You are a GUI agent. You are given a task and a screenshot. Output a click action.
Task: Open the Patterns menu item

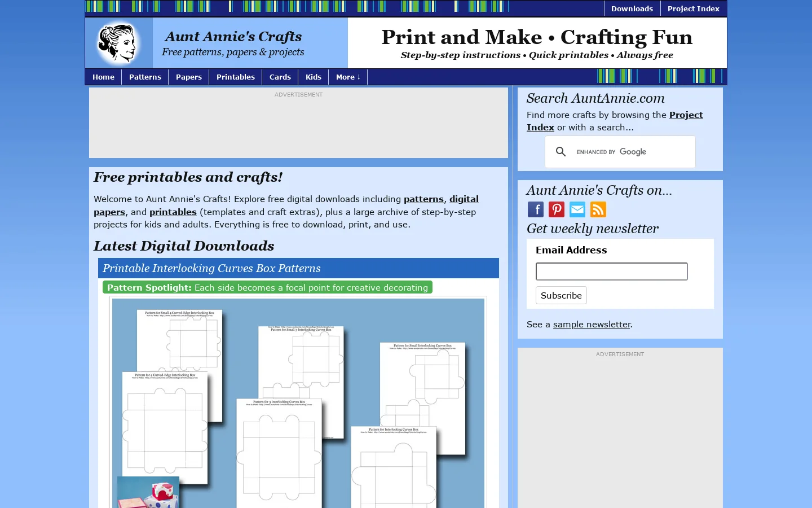coord(145,77)
